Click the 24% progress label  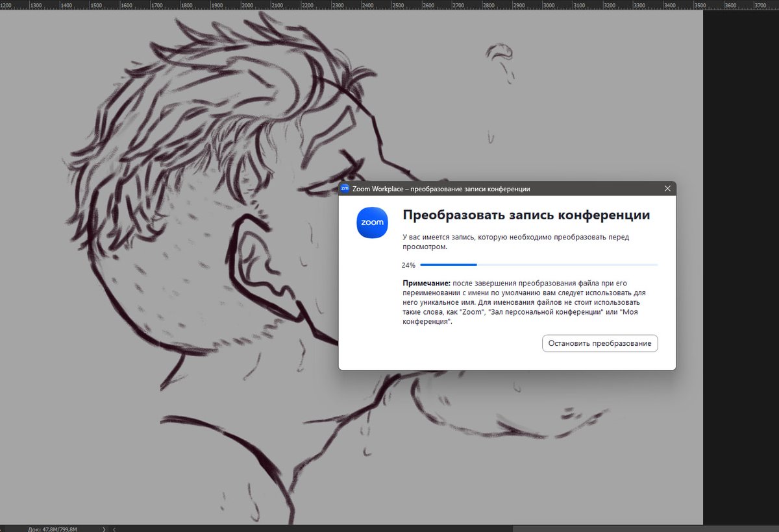click(x=408, y=265)
